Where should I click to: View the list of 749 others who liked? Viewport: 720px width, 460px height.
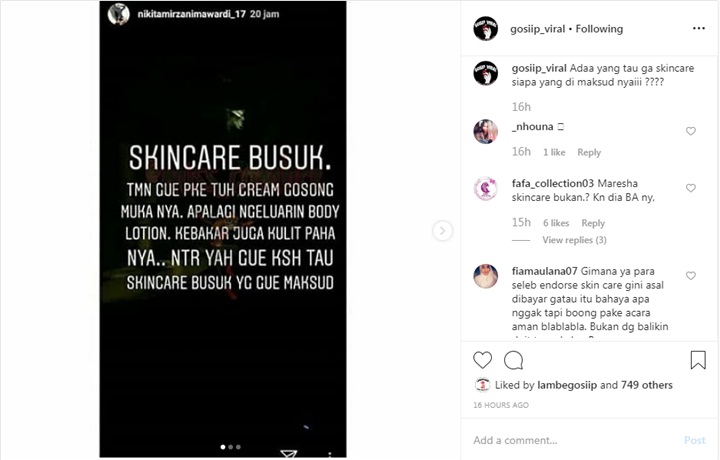647,385
